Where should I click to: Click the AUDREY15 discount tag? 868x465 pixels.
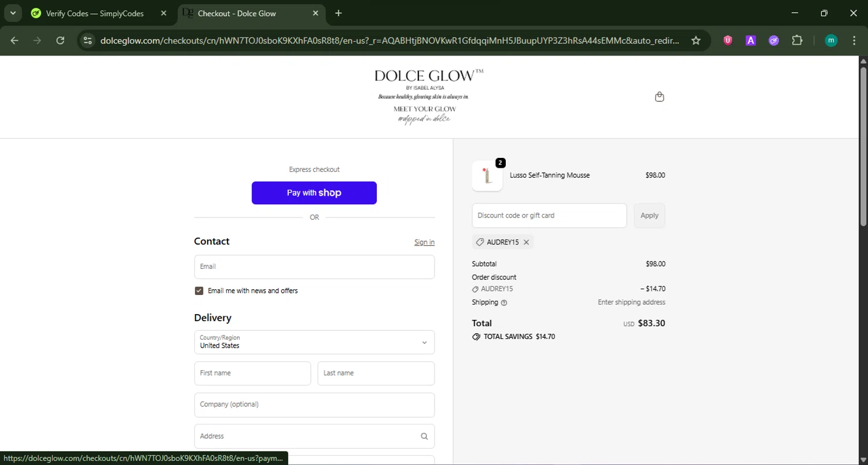coord(503,242)
